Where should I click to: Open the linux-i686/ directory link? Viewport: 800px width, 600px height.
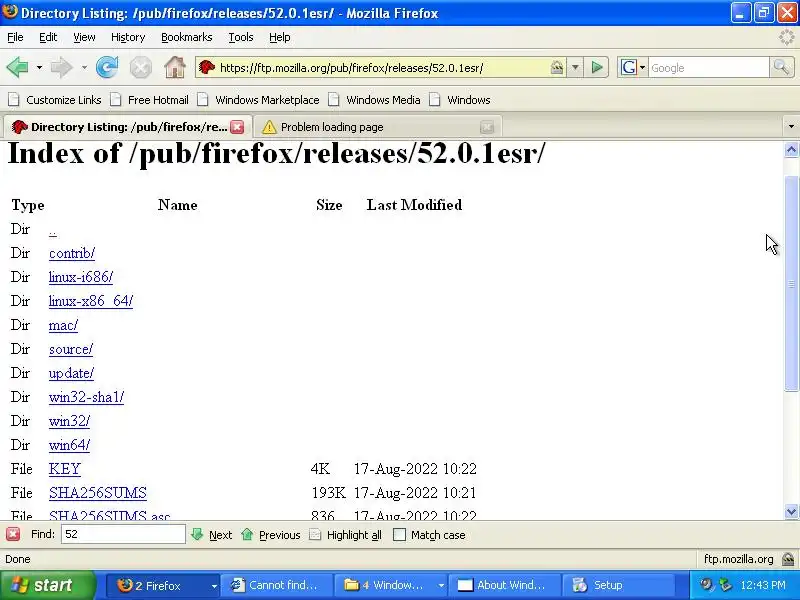coord(81,277)
